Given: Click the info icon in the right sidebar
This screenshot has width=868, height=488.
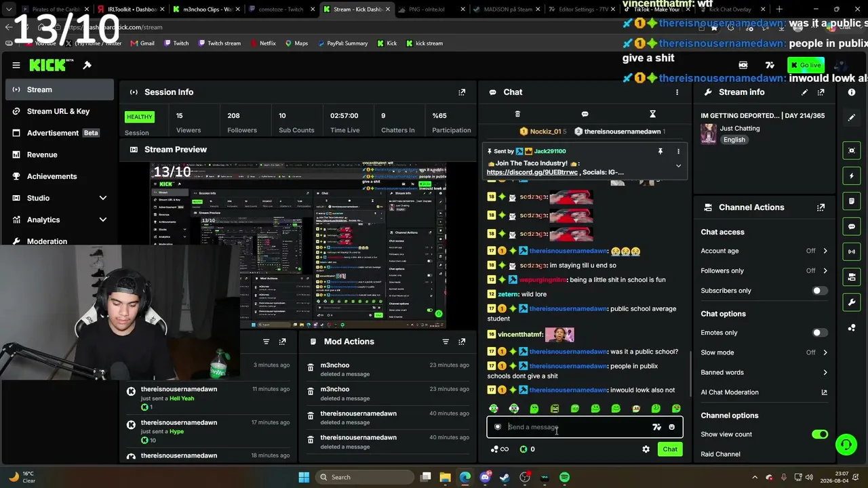Looking at the screenshot, I should tap(852, 92).
